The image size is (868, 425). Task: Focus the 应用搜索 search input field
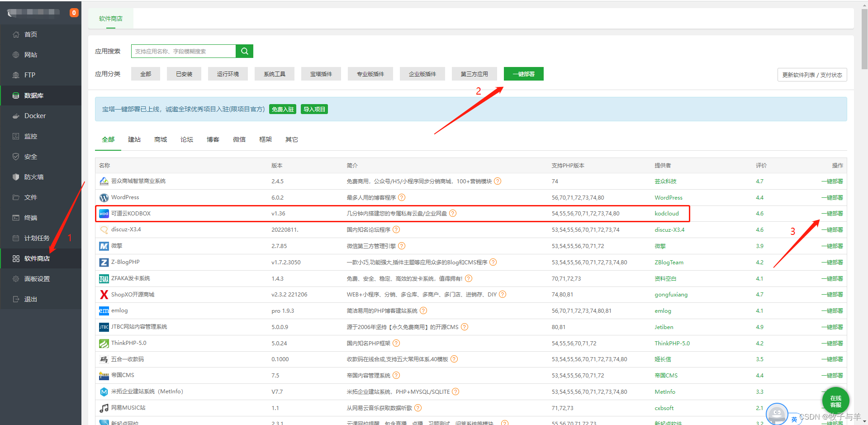click(184, 51)
